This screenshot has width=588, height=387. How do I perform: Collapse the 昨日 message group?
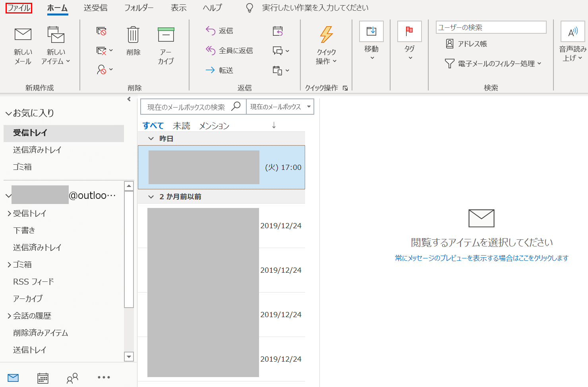151,139
